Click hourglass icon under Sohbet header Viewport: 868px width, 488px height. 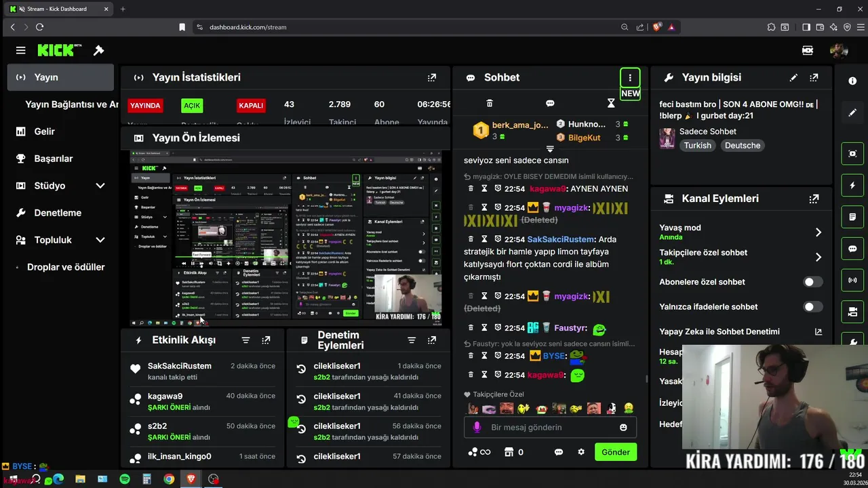[x=611, y=103]
